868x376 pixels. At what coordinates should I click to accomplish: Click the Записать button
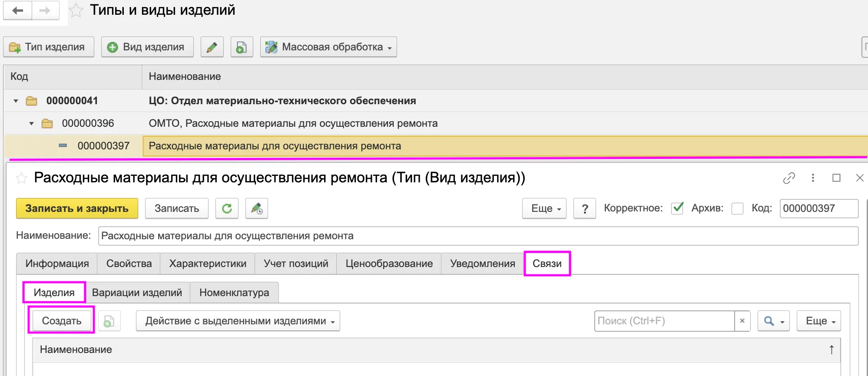[177, 208]
